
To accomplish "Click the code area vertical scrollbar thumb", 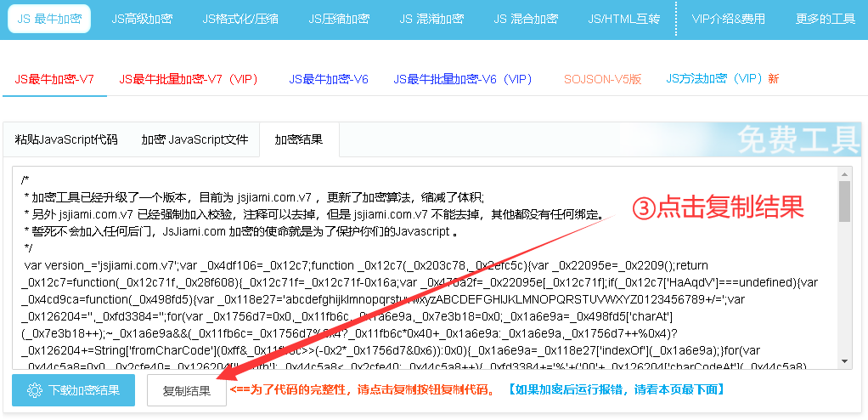I will coord(844,201).
